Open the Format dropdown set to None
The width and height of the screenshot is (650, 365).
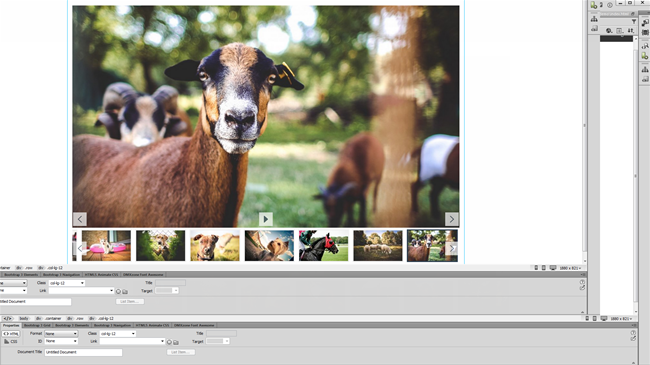point(61,333)
